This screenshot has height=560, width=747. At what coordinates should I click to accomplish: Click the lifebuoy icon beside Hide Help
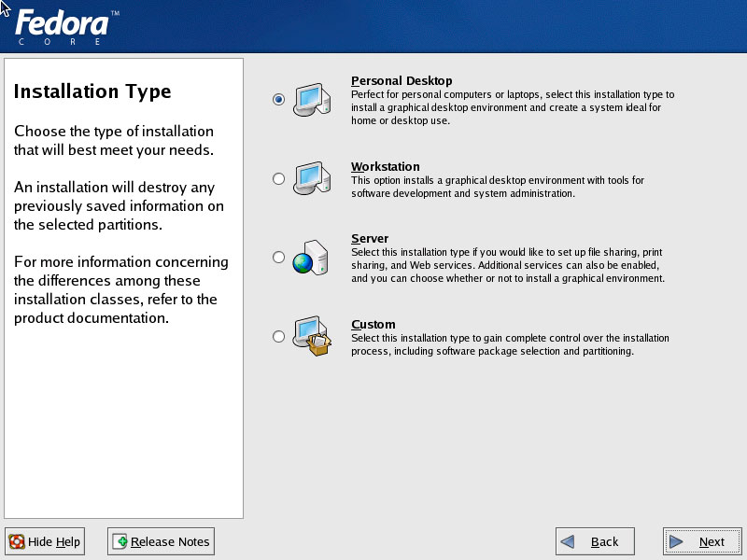tap(17, 541)
